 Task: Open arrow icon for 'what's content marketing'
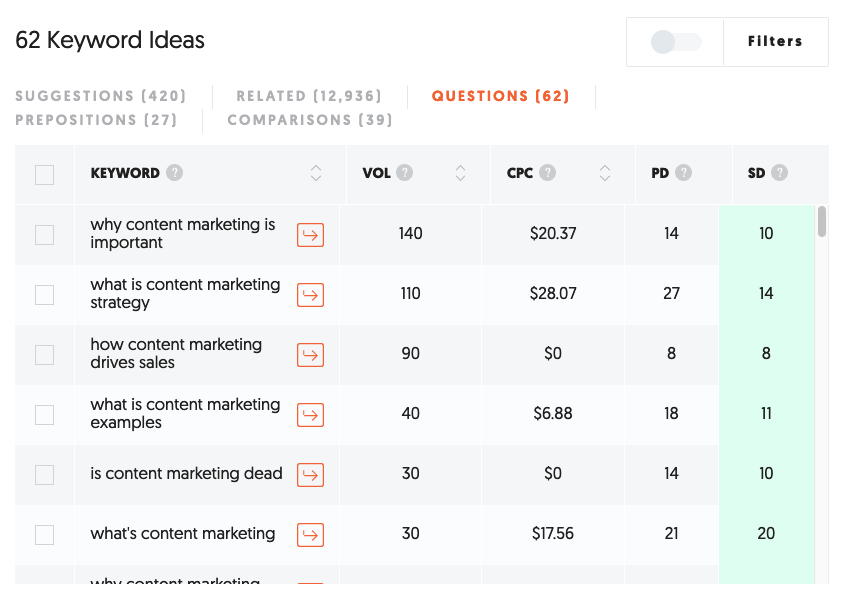pyautogui.click(x=311, y=535)
